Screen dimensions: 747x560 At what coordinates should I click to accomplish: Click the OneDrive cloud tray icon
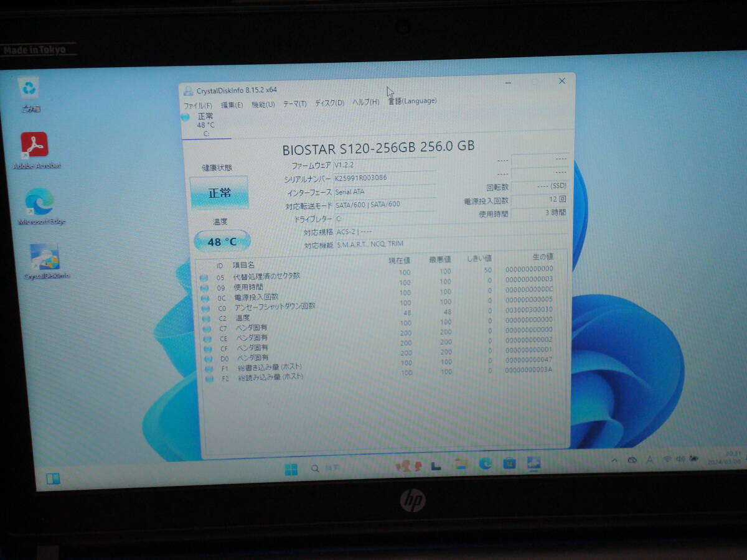632,460
